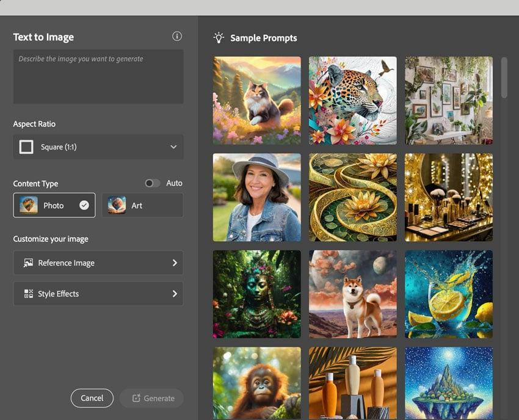519x420 pixels.
Task: Click the hot air balloon icon on Photo
Action: click(x=29, y=205)
